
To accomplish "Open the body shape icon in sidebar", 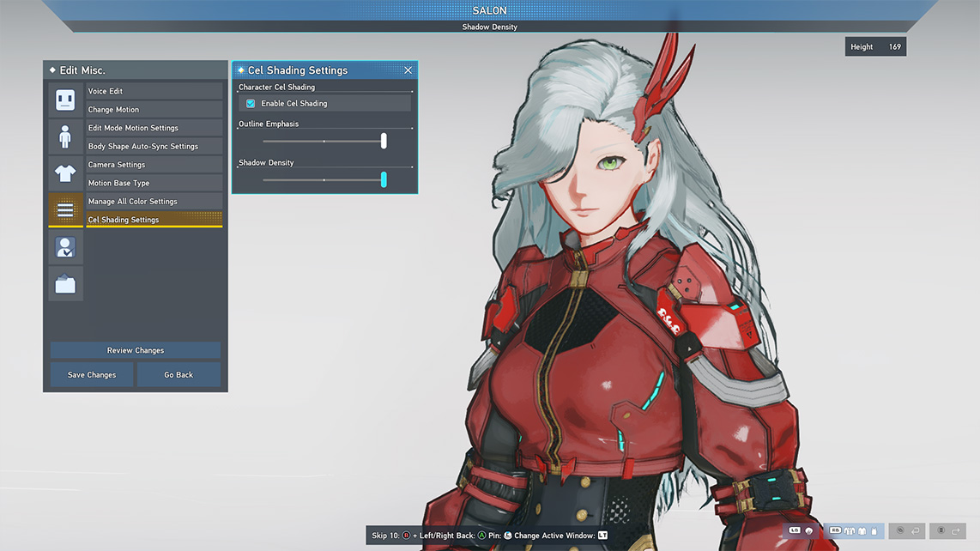I will coord(65,137).
